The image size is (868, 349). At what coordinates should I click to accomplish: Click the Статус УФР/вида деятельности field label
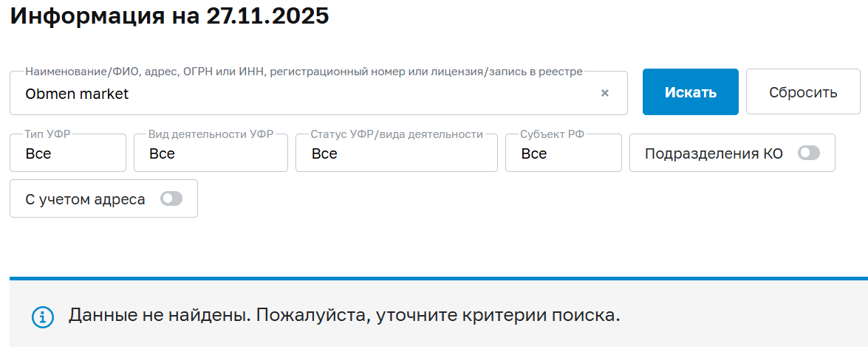point(396,134)
